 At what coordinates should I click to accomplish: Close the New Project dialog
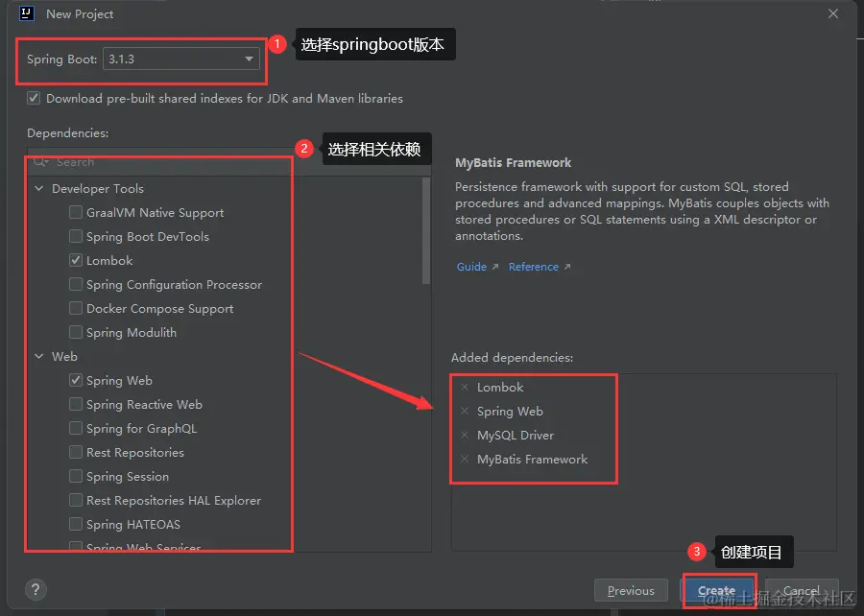(833, 13)
